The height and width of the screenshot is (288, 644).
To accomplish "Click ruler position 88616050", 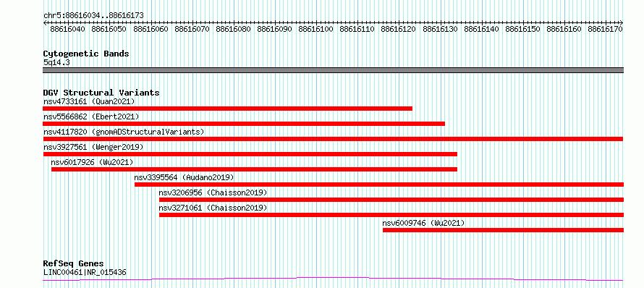I will 109,29.
